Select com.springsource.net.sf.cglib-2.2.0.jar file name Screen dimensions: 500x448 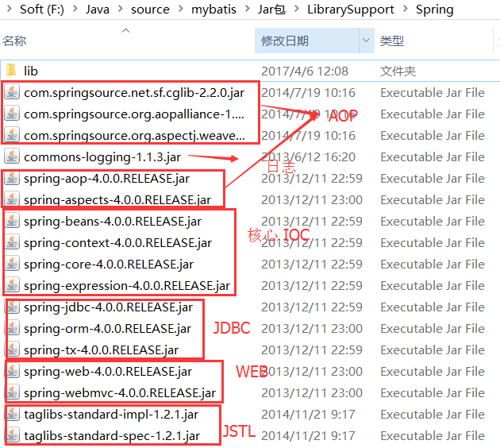(x=134, y=92)
